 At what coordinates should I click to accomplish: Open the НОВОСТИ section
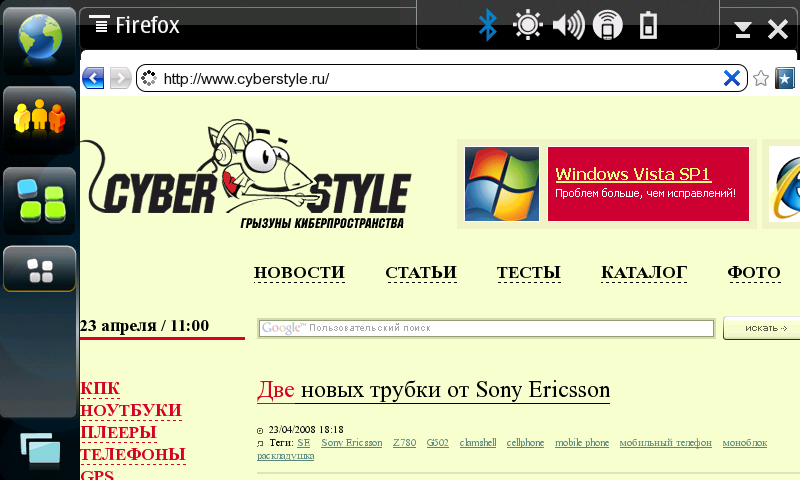click(x=299, y=273)
